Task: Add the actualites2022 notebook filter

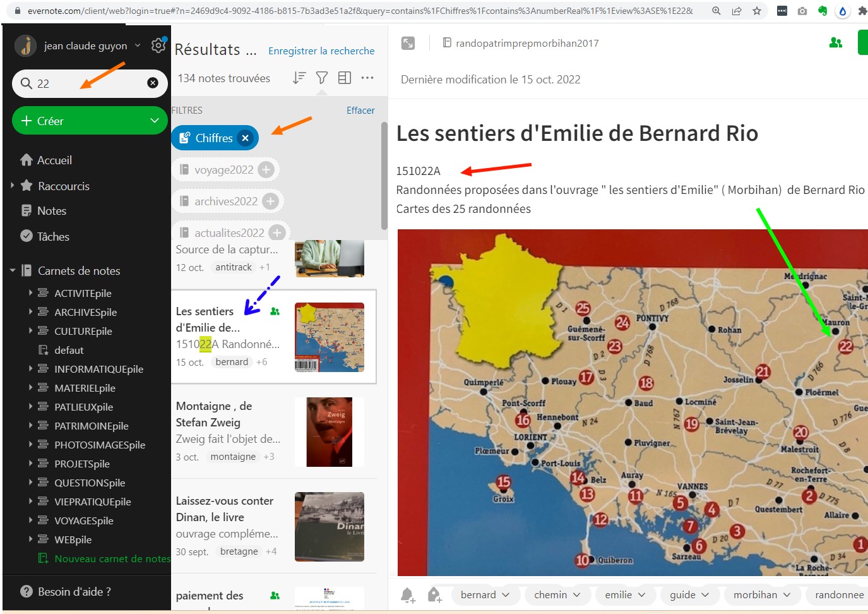Action: tap(277, 232)
